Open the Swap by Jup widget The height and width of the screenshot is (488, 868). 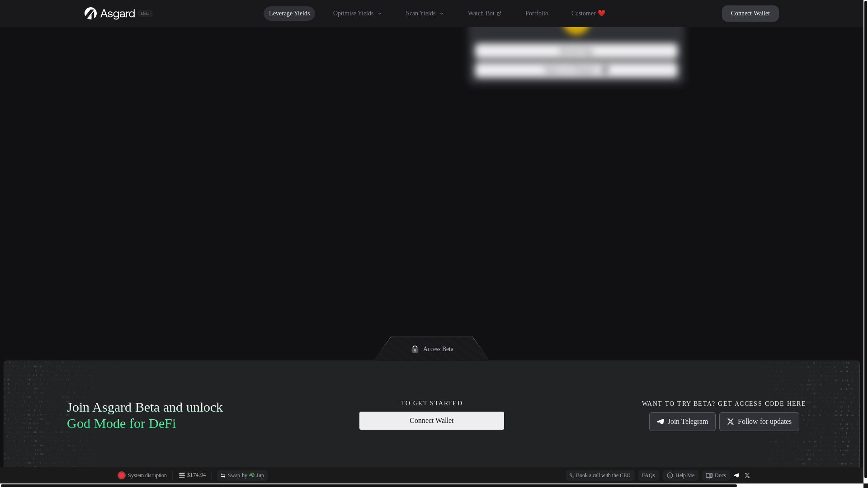[242, 475]
